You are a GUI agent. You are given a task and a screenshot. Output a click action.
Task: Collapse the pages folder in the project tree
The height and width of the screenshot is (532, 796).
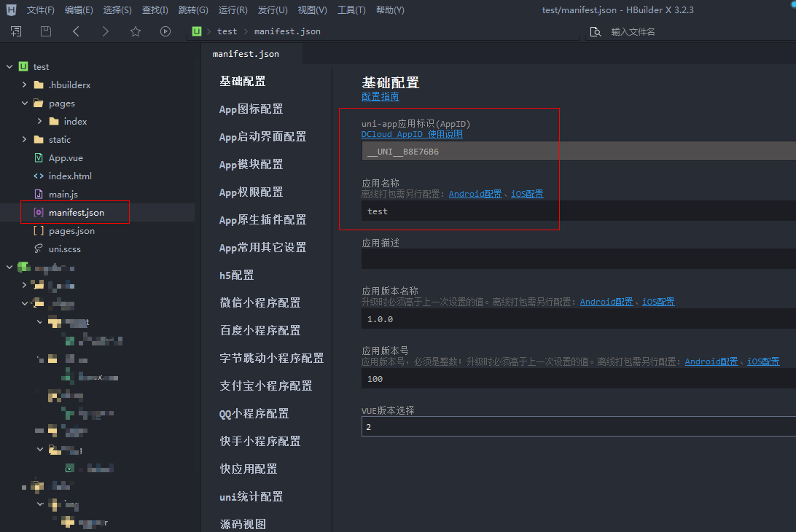pos(25,103)
